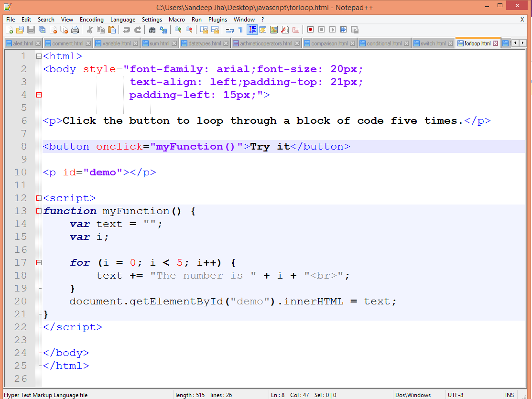The width and height of the screenshot is (532, 399).
Task: Open the User Defined Language dialog icon
Action: pyautogui.click(x=262, y=30)
